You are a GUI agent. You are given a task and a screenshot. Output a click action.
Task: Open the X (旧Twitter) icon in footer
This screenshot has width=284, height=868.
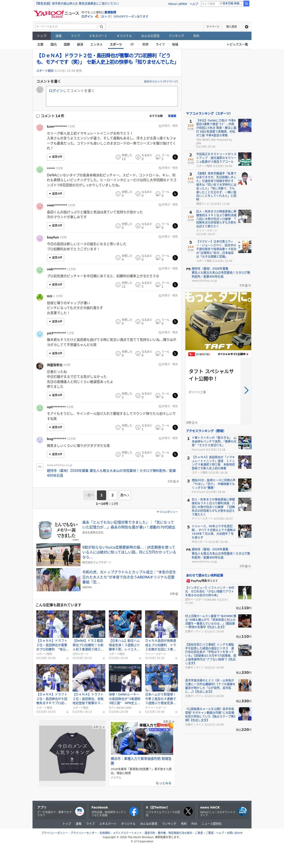point(188,811)
